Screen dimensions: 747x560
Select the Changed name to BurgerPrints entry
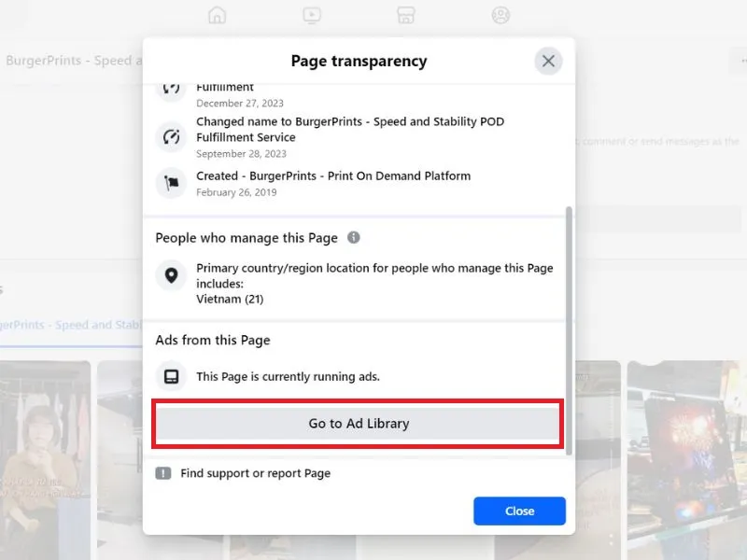click(350, 137)
